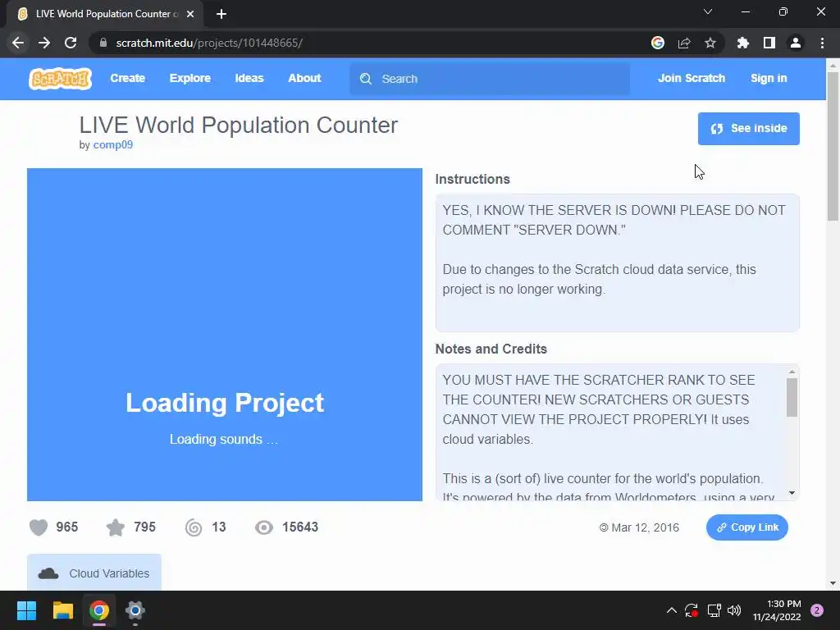Copy the project link
The width and height of the screenshot is (840, 630).
click(x=746, y=527)
